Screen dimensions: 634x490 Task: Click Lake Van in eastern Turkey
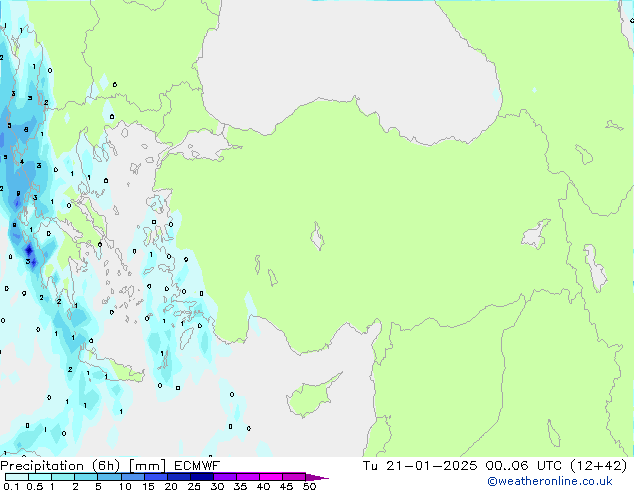pos(535,237)
